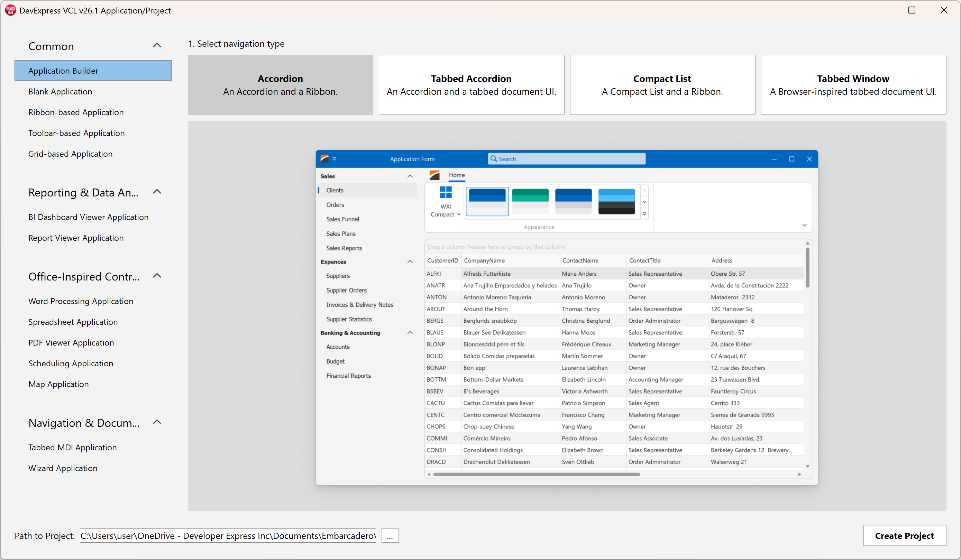961x560 pixels.
Task: Collapse the Navigation & Documents group
Action: point(157,422)
